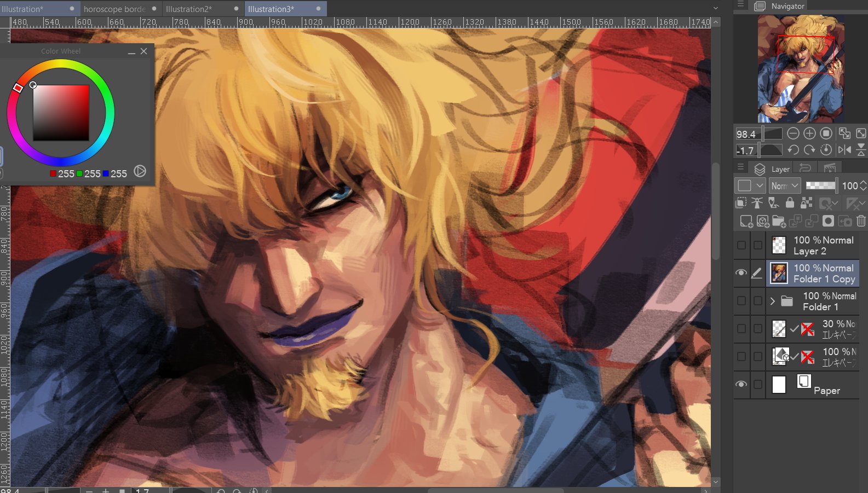This screenshot has height=493, width=868.
Task: Click the Zoom Out button in Navigator
Action: (x=793, y=134)
